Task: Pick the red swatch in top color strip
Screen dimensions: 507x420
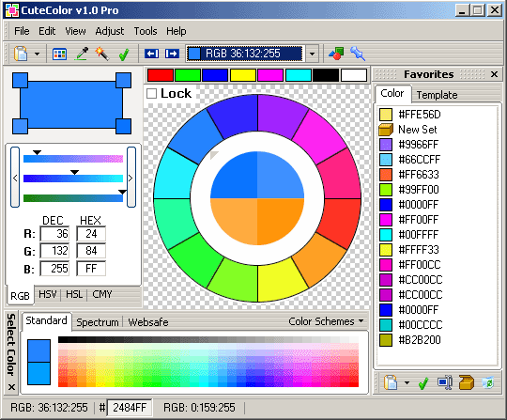Action: coord(160,75)
